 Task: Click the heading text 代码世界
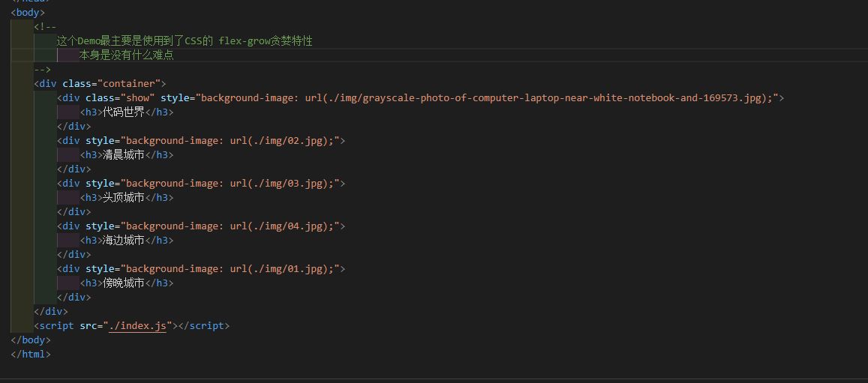(x=124, y=112)
